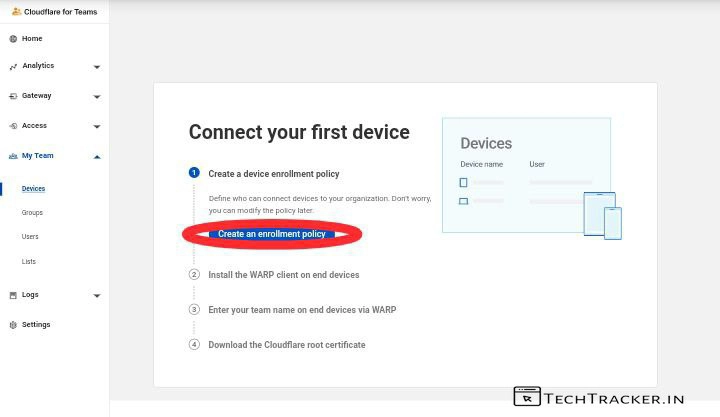Go to the Users page
Viewport: 720px width, 417px height.
(x=30, y=237)
